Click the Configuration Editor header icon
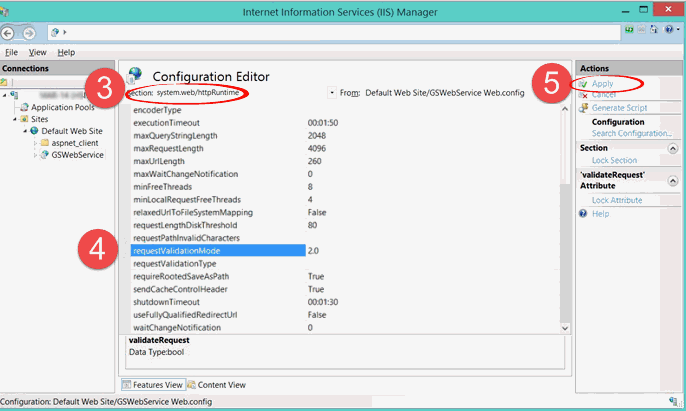The height and width of the screenshot is (411, 686). [x=135, y=76]
